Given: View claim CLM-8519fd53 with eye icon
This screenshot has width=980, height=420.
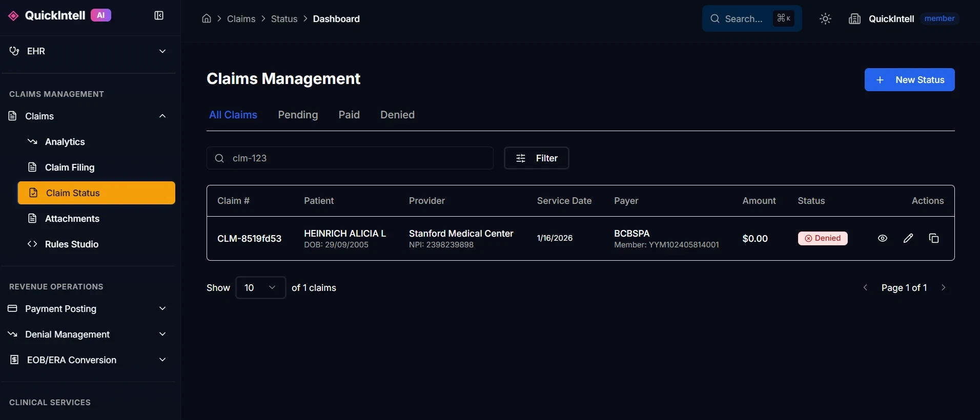Looking at the screenshot, I should pos(883,238).
